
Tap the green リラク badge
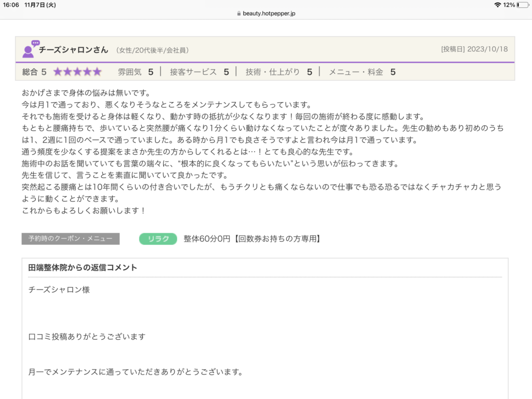158,239
